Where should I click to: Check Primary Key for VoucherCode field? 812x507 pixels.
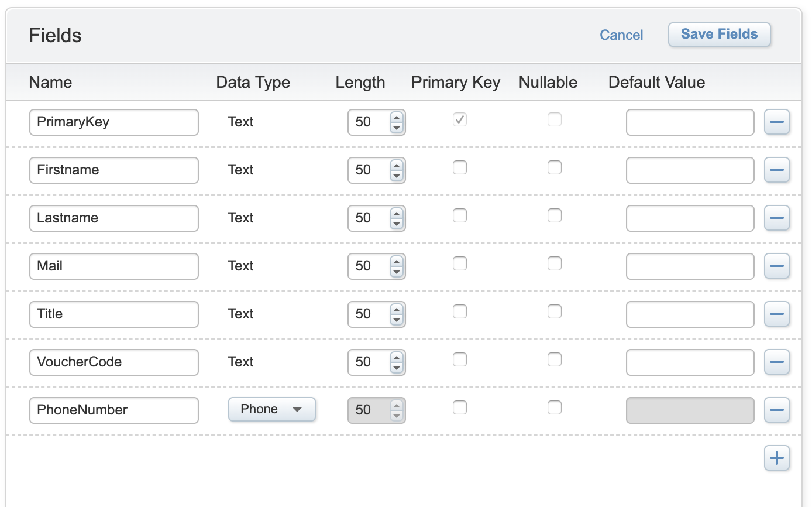(460, 360)
